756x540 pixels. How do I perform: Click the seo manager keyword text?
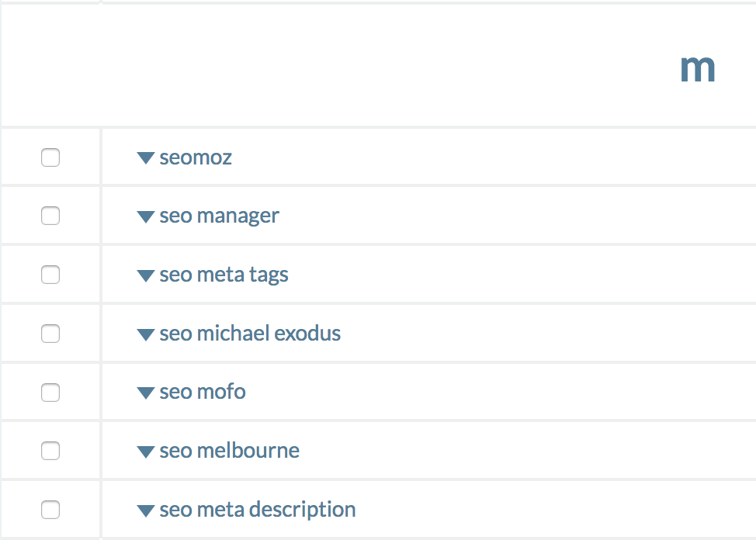[x=220, y=216]
